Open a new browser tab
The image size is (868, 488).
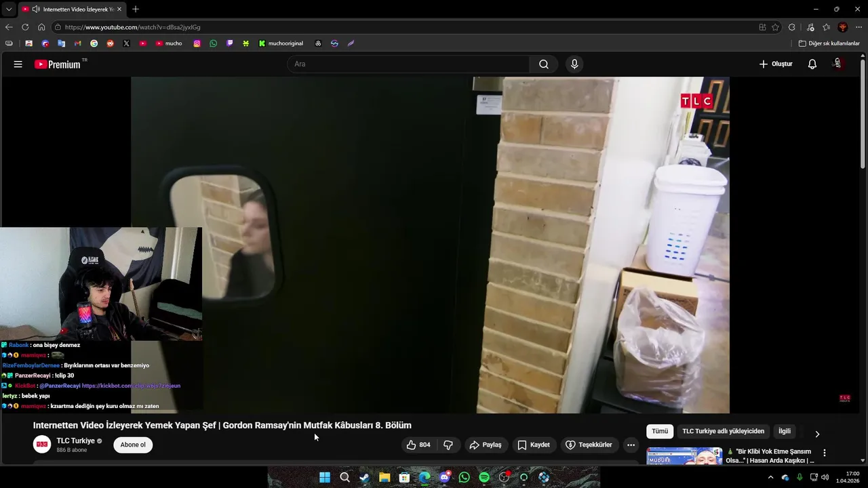click(136, 9)
